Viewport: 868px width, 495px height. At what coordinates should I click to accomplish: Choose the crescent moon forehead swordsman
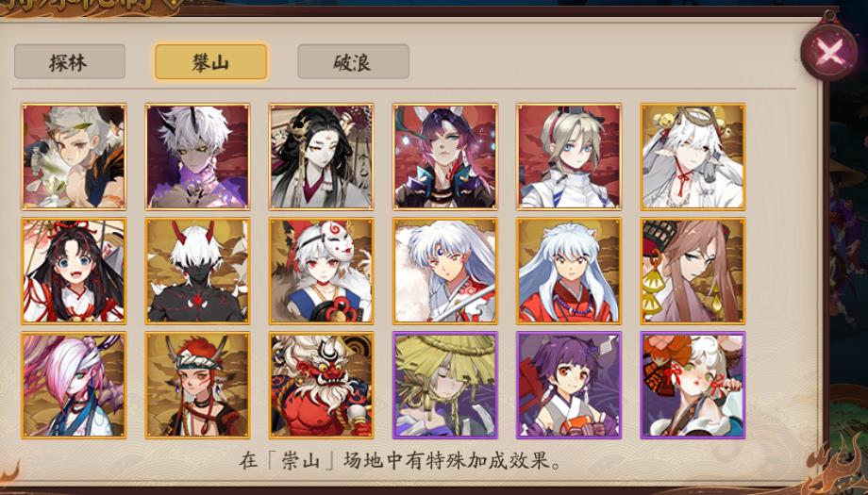[445, 271]
